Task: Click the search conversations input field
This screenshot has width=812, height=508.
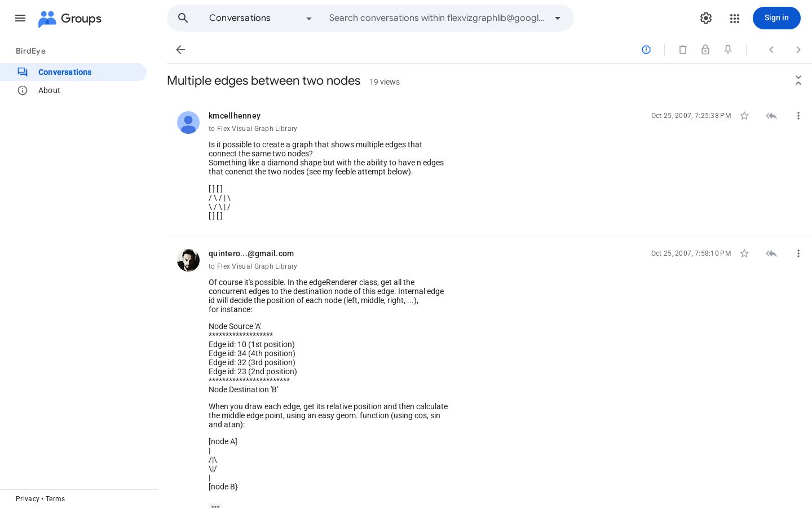Action: [437, 18]
